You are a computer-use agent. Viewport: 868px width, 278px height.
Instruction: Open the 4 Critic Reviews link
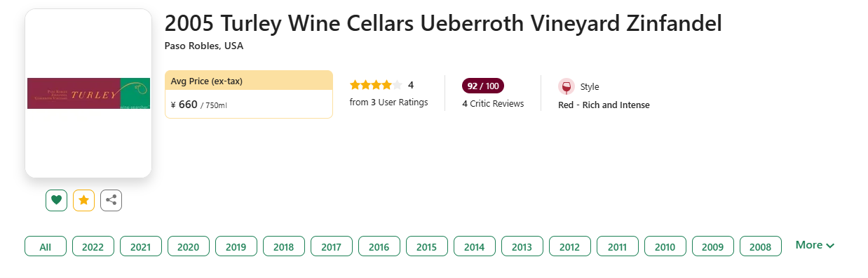[x=493, y=104]
